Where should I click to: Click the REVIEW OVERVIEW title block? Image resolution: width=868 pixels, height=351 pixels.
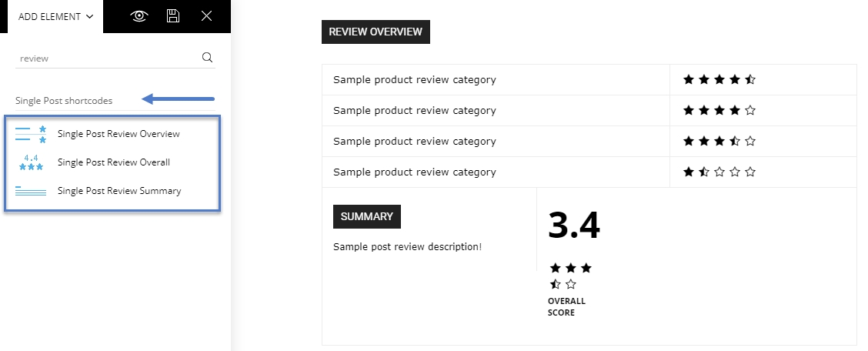(x=376, y=32)
